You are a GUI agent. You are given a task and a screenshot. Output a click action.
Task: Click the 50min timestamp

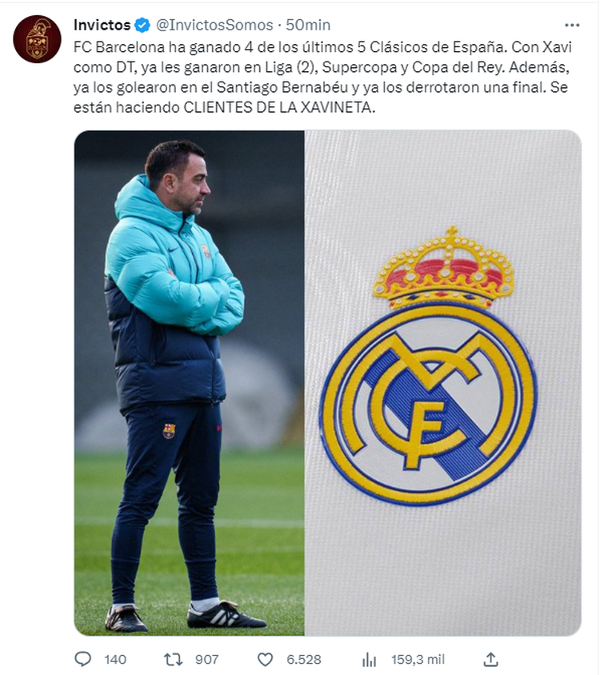pos(308,25)
